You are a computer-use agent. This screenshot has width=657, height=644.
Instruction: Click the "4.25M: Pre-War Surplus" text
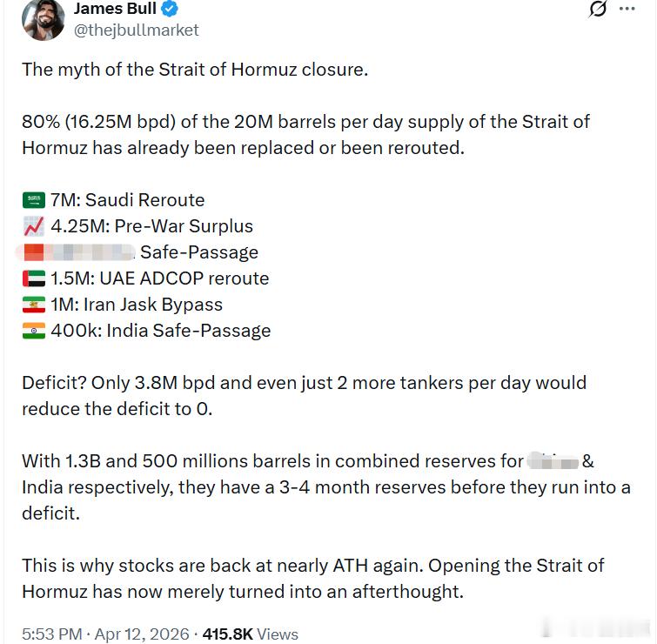click(x=152, y=226)
